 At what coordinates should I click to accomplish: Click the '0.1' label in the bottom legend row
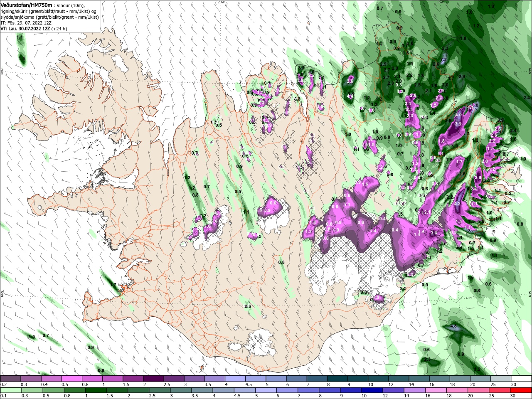[x=3, y=396]
